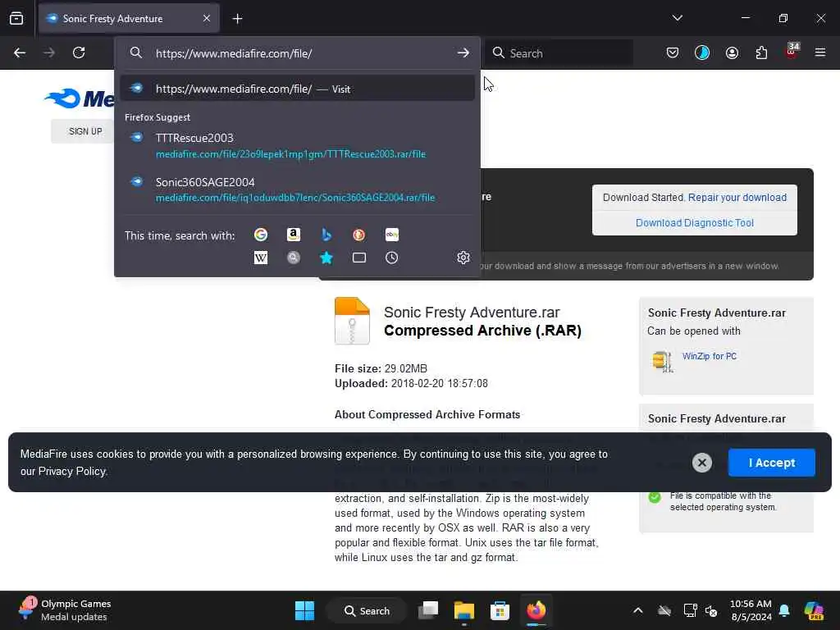Open the red extension icon with the 34 badge

pyautogui.click(x=792, y=52)
